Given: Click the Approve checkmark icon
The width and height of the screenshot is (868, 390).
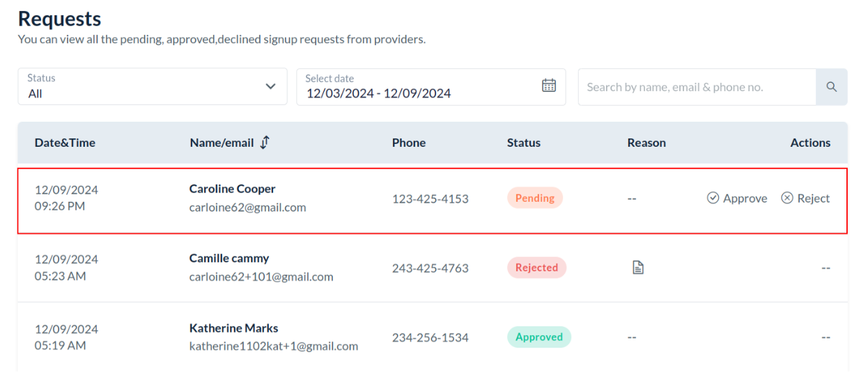Looking at the screenshot, I should tap(713, 198).
